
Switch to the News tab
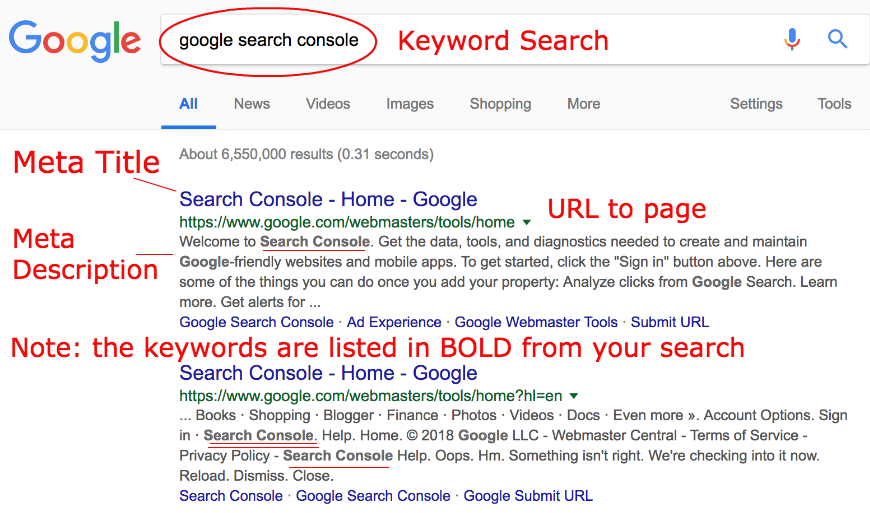pos(252,103)
